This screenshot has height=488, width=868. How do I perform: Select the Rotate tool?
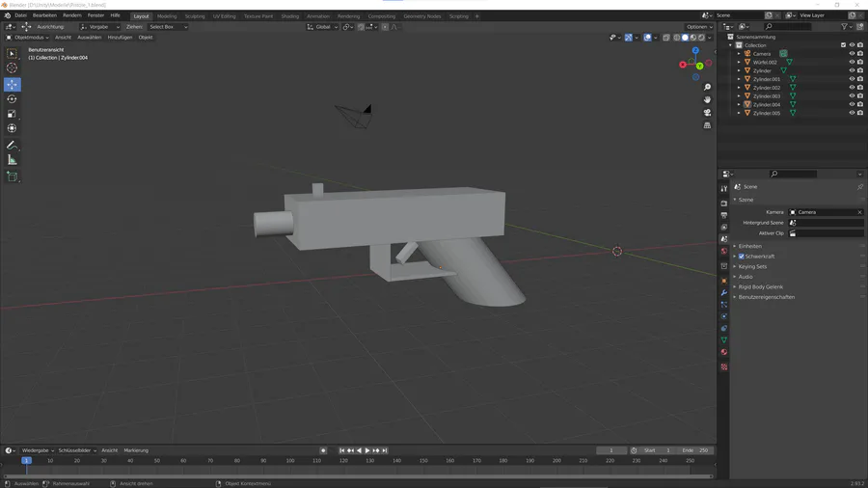(12, 99)
